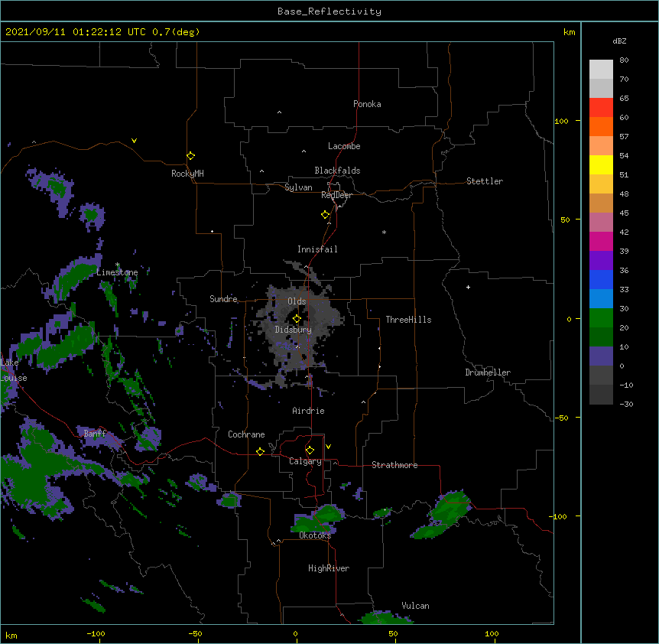Click the Innisfail city label
Image resolution: width=659 pixels, height=644 pixels.
coord(317,249)
